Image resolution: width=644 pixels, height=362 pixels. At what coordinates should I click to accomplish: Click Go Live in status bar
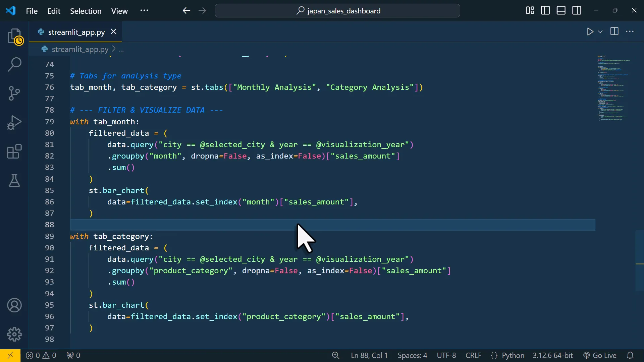click(x=600, y=355)
